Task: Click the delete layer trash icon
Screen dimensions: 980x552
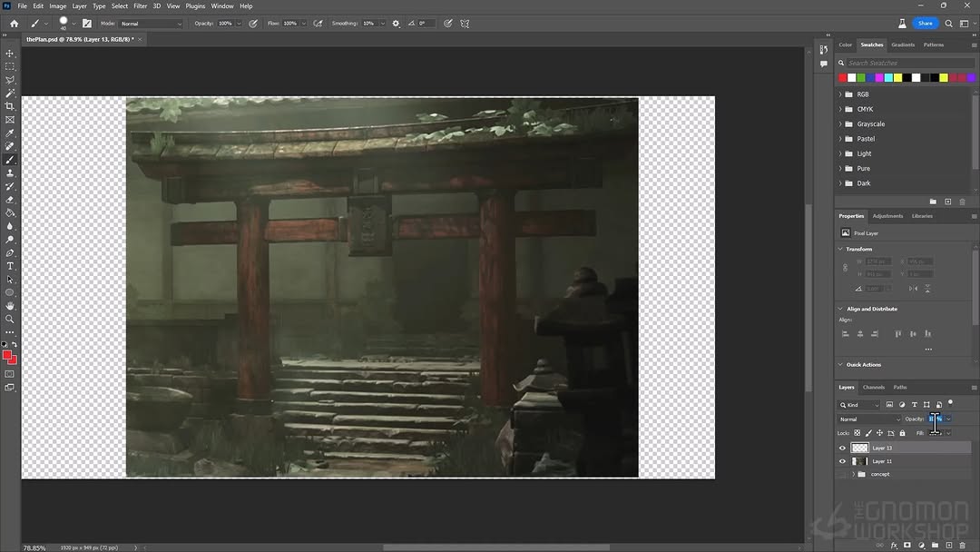Action: 962,546
